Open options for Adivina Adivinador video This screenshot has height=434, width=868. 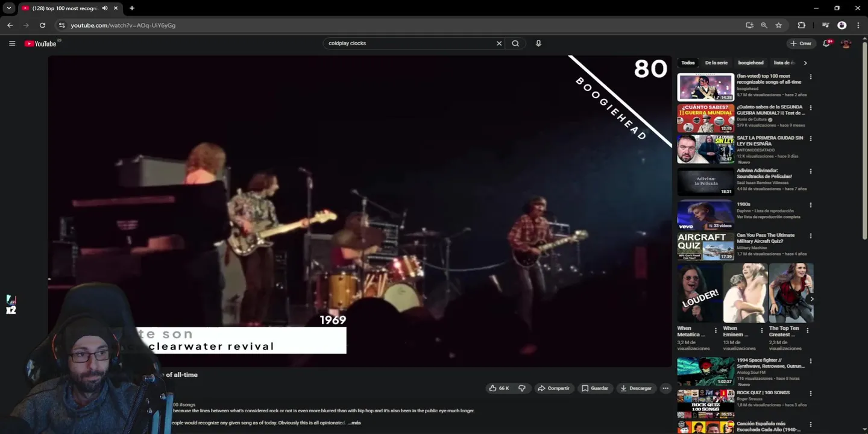[x=811, y=171]
